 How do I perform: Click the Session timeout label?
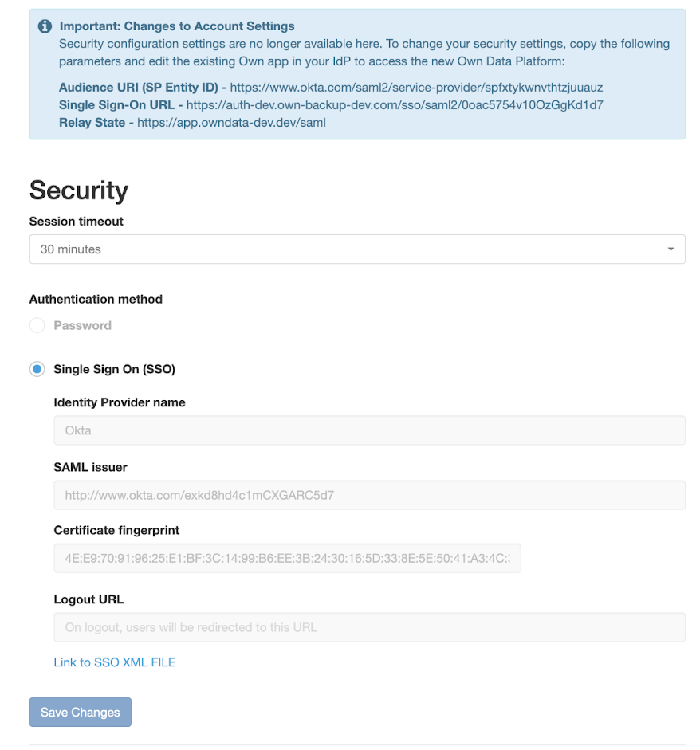75,222
